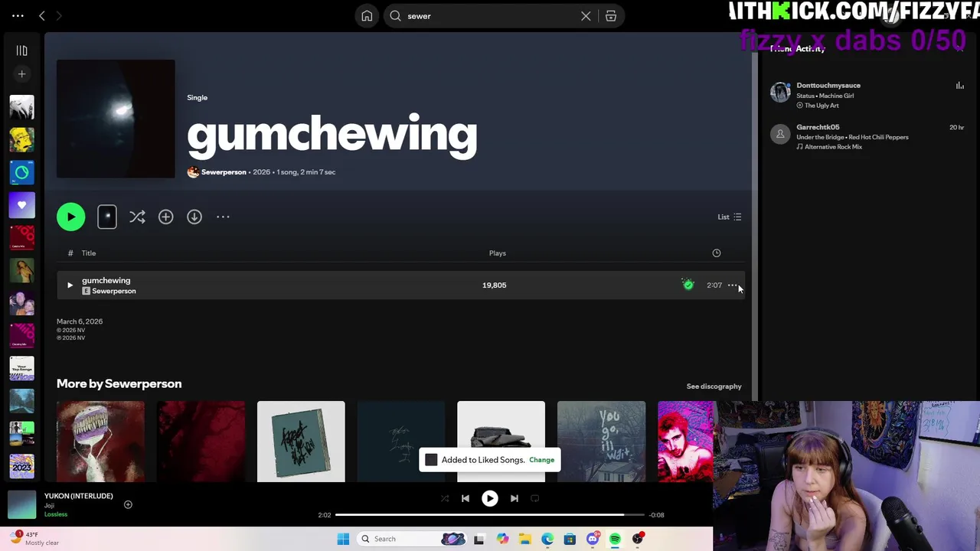The width and height of the screenshot is (980, 551).
Task: Open Spotify from the Windows taskbar
Action: pyautogui.click(x=615, y=539)
